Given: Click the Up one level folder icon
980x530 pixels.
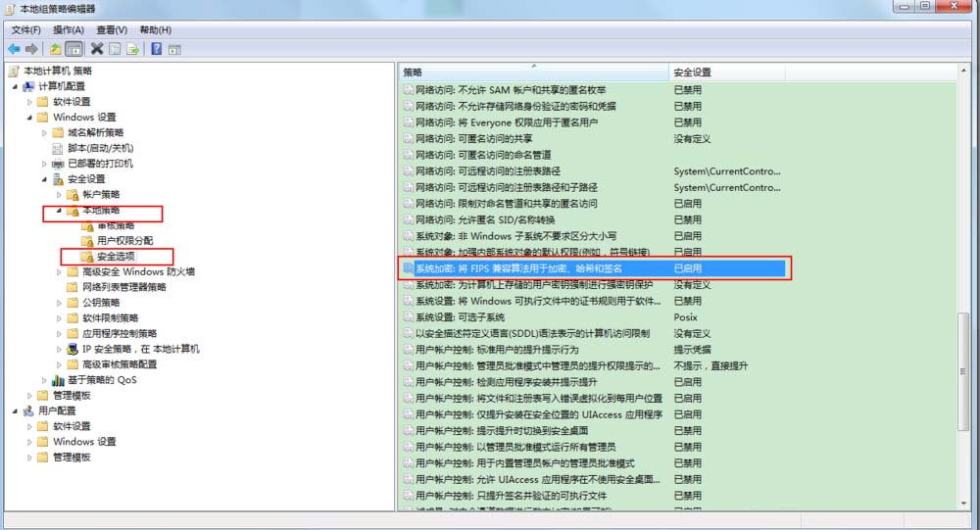Looking at the screenshot, I should coord(55,49).
